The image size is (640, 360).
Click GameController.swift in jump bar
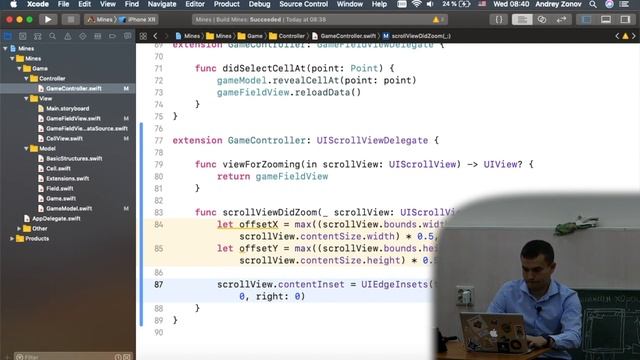344,36
